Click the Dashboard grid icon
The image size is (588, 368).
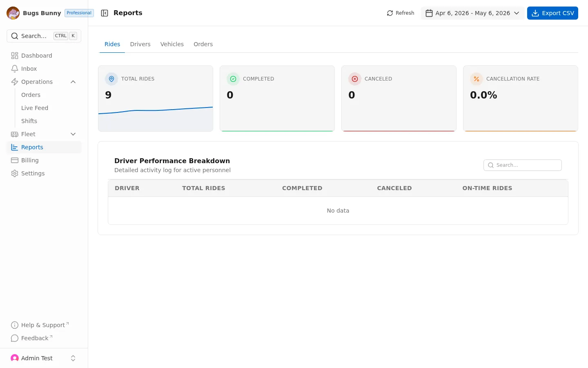[x=15, y=56]
